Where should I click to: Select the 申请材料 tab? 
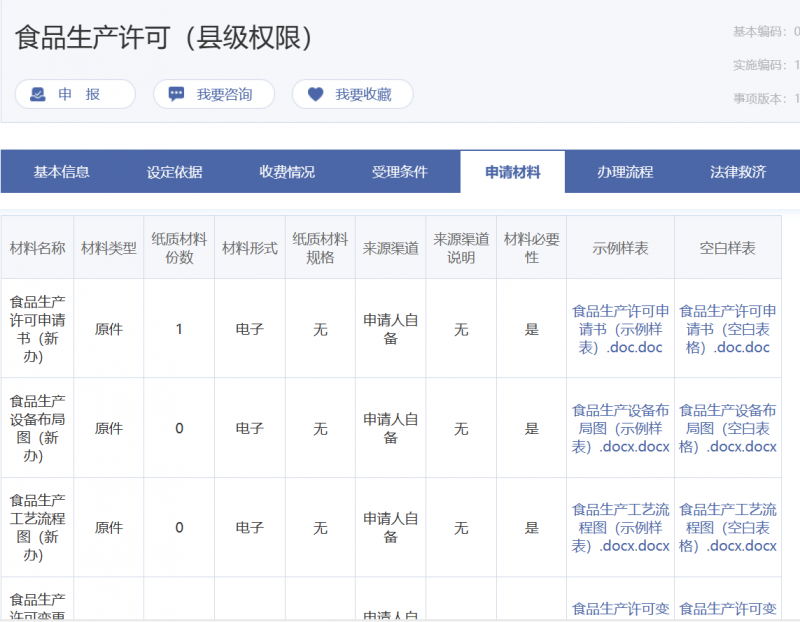coord(513,172)
